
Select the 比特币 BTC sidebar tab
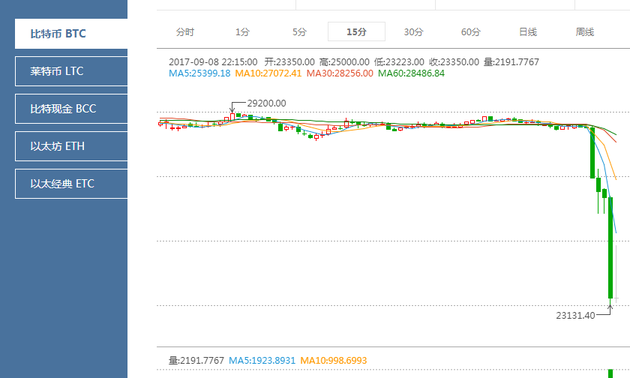tap(71, 34)
